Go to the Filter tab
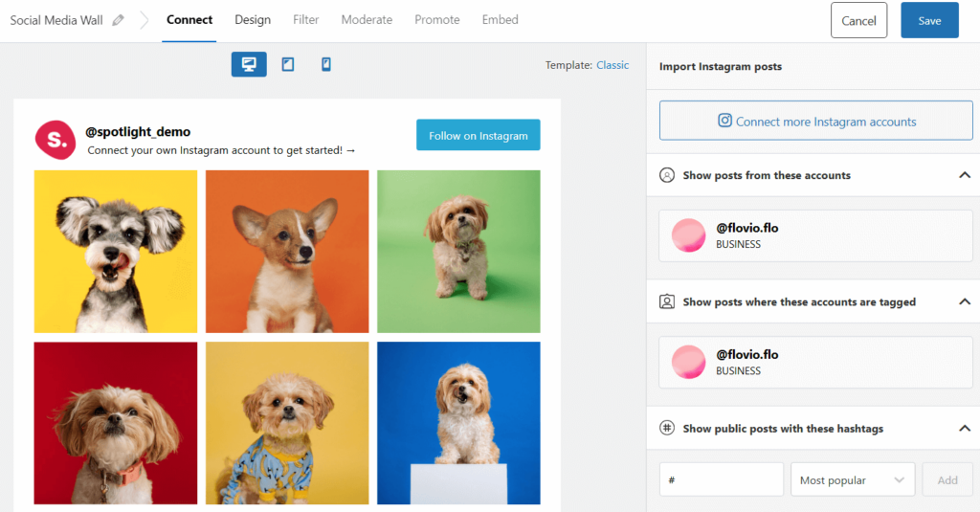The image size is (980, 512). point(305,20)
